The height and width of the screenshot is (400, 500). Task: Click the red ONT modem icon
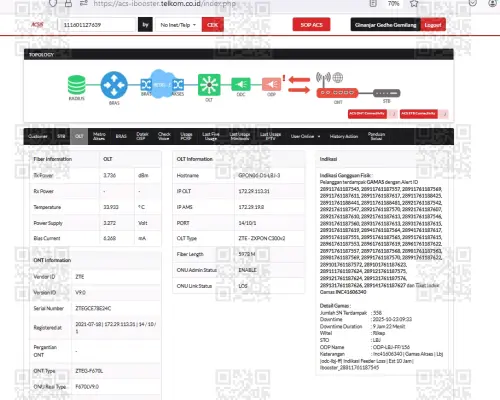(x=337, y=93)
